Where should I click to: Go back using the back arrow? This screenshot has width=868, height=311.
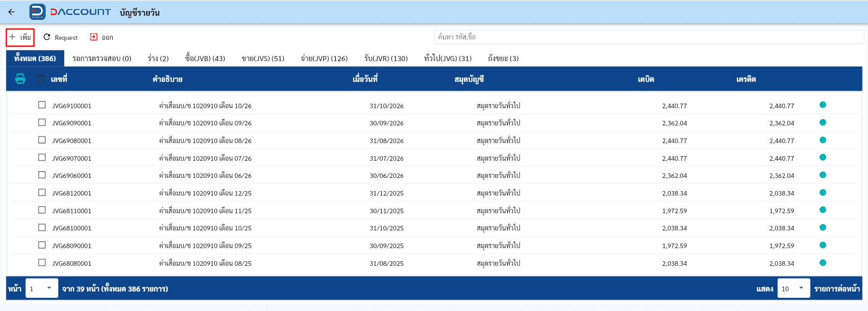pyautogui.click(x=12, y=12)
